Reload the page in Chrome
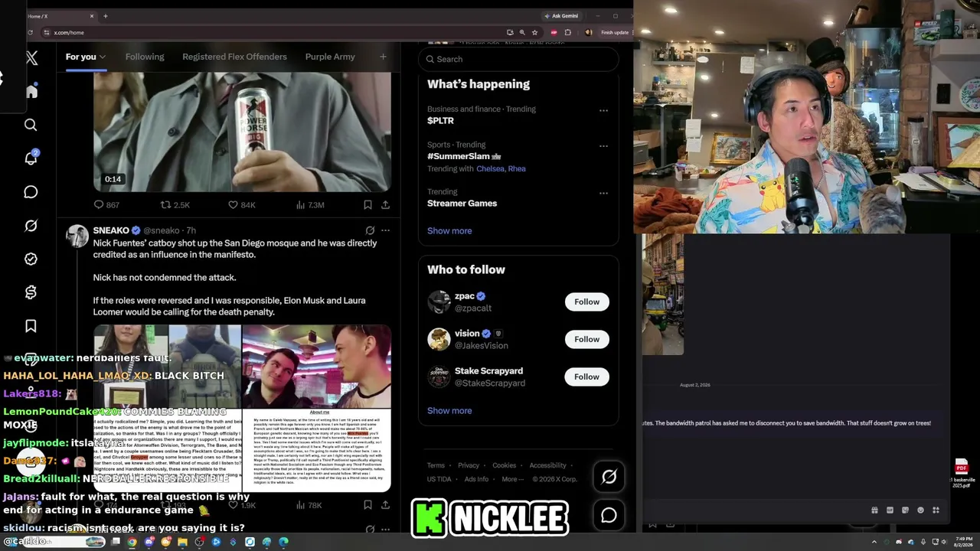 (x=30, y=32)
